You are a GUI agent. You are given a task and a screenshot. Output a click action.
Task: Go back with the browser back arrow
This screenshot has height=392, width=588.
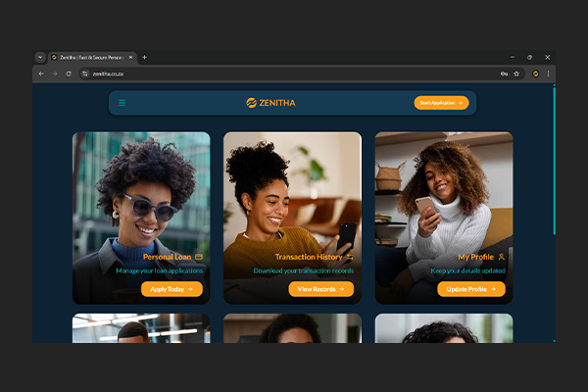coord(41,73)
